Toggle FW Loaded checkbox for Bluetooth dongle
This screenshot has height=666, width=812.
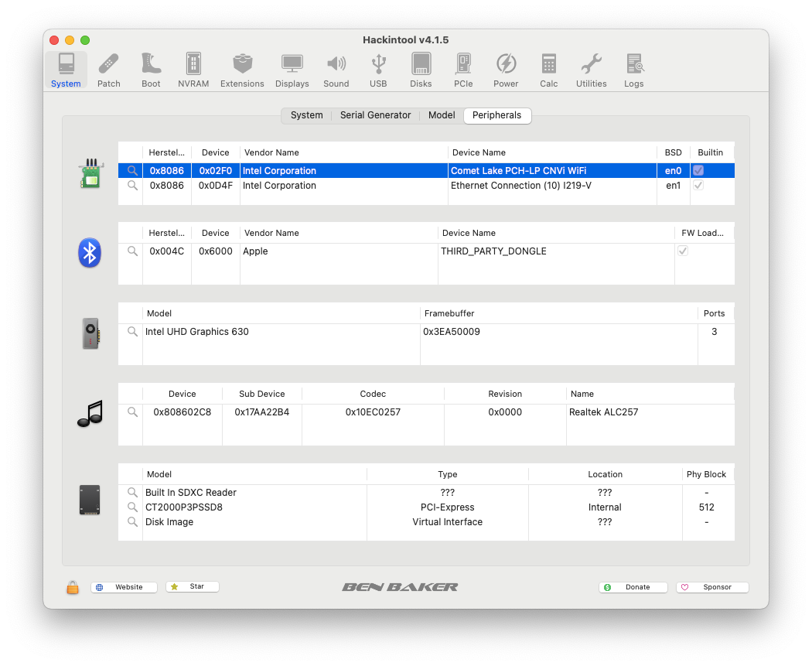click(x=683, y=251)
